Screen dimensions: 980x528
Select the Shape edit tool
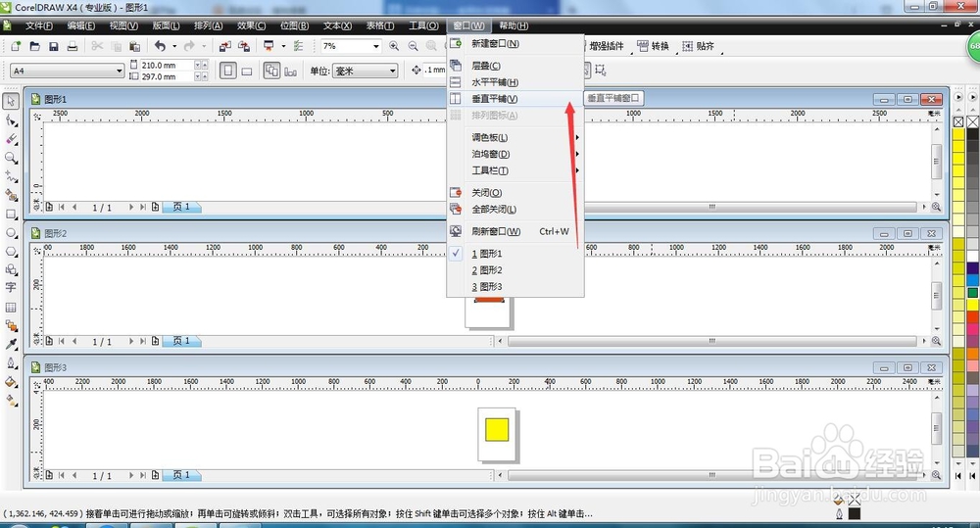point(11,120)
